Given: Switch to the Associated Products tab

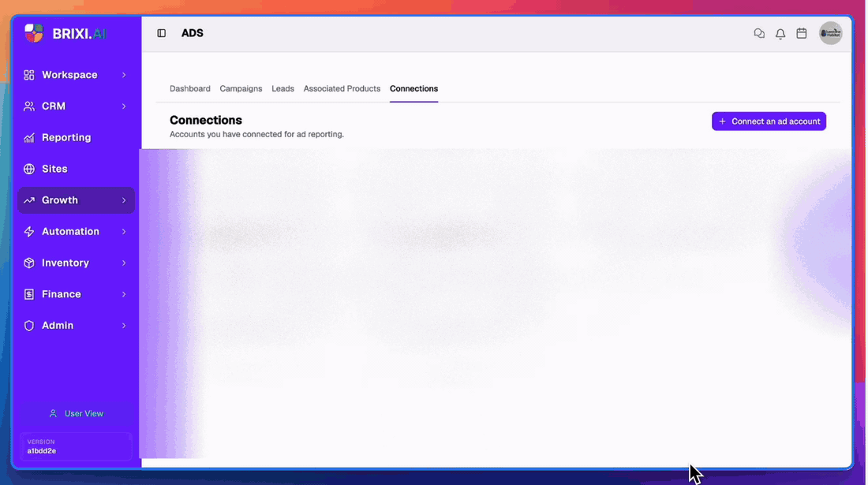Looking at the screenshot, I should tap(342, 88).
